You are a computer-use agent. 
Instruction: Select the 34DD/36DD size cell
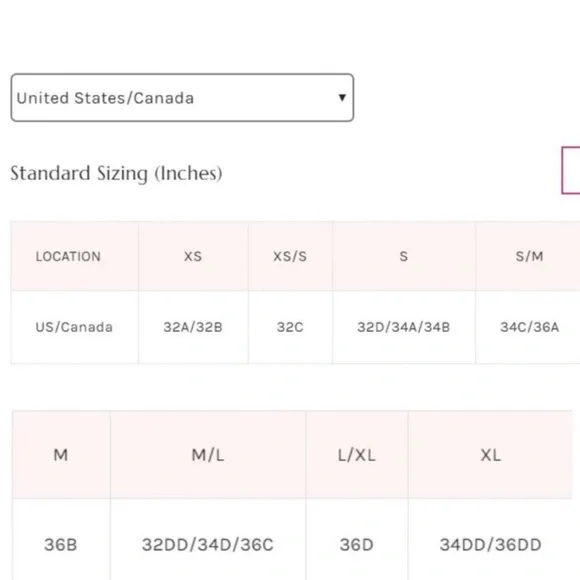pos(490,544)
